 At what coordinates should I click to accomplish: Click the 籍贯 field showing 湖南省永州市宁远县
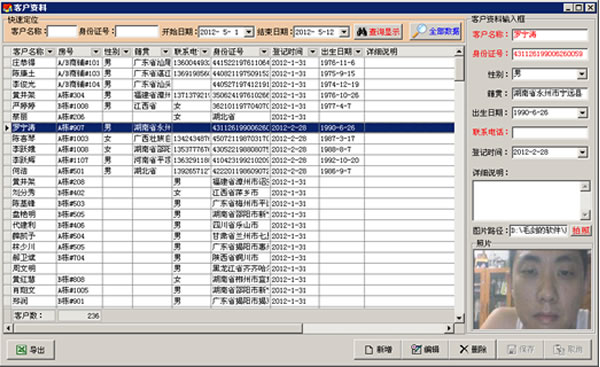(x=550, y=93)
